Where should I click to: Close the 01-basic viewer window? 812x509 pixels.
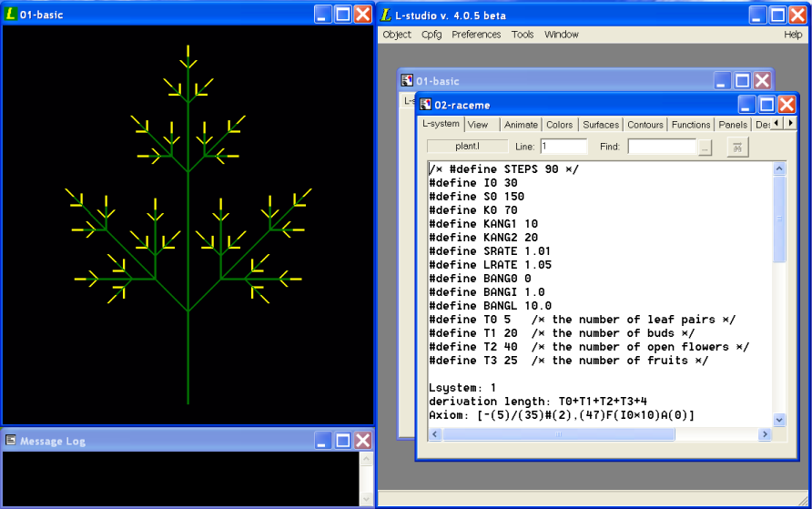click(363, 14)
